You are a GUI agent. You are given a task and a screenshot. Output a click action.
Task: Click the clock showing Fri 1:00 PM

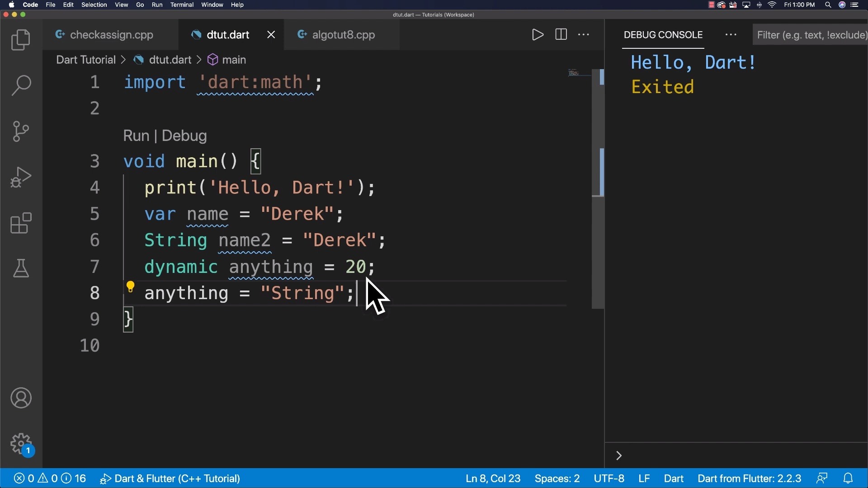tap(799, 5)
